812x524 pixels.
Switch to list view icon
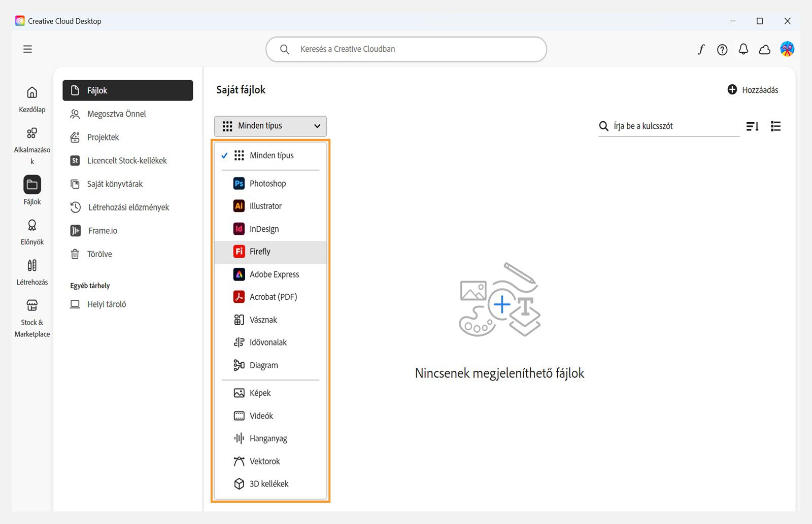click(775, 126)
